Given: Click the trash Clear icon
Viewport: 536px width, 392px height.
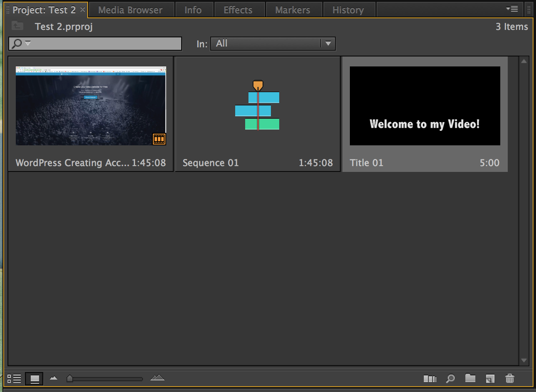Looking at the screenshot, I should pos(509,379).
